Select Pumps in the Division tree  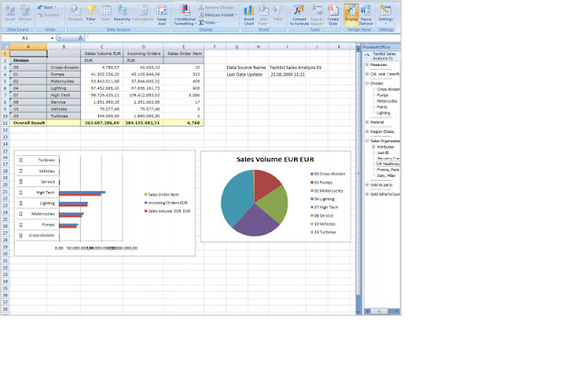[x=382, y=95]
